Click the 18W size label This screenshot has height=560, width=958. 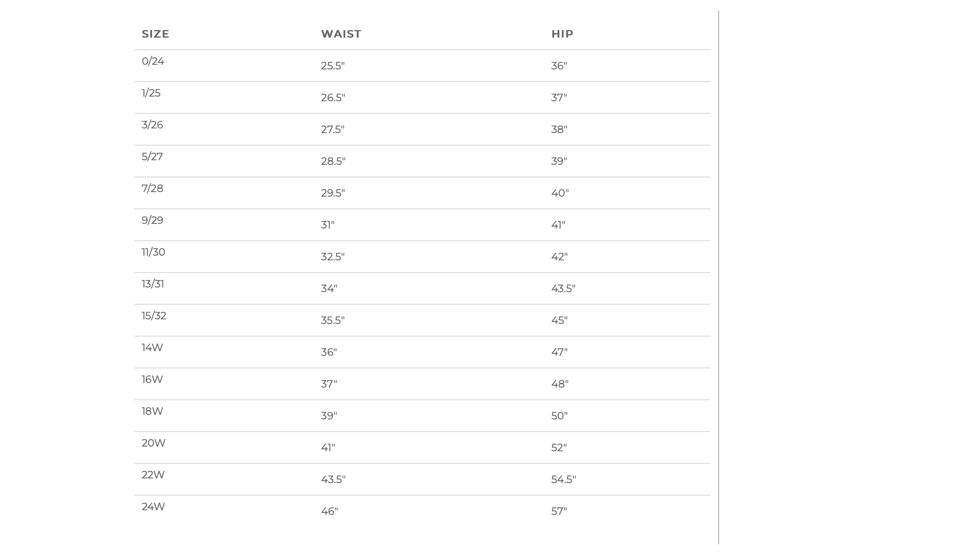point(152,411)
